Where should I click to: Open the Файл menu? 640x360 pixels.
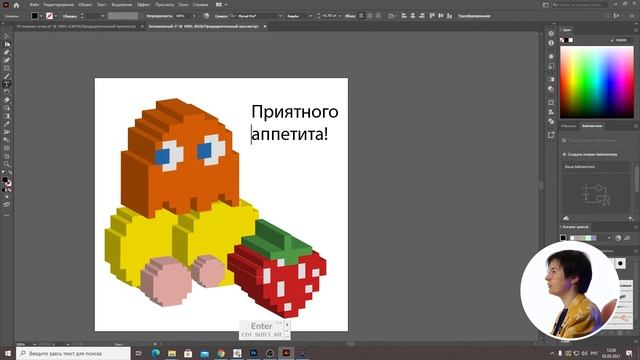pyautogui.click(x=34, y=5)
